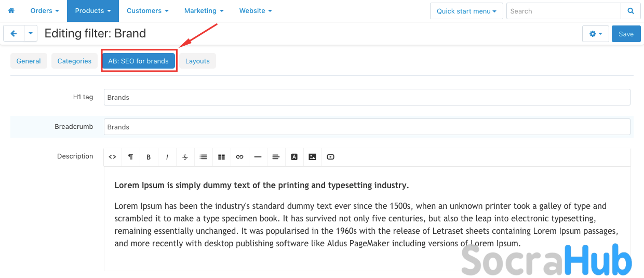Apply strikethrough formatting to text
Viewport: 644px width, 278px height.
(x=185, y=157)
